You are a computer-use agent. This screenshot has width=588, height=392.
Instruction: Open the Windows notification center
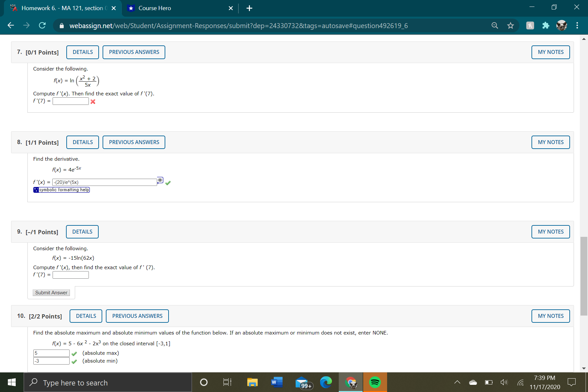[572, 382]
